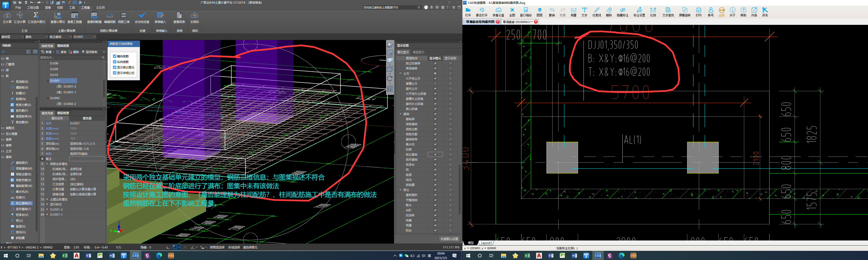Open 查看钢筋量 rebar quantity tool

[x=94, y=18]
